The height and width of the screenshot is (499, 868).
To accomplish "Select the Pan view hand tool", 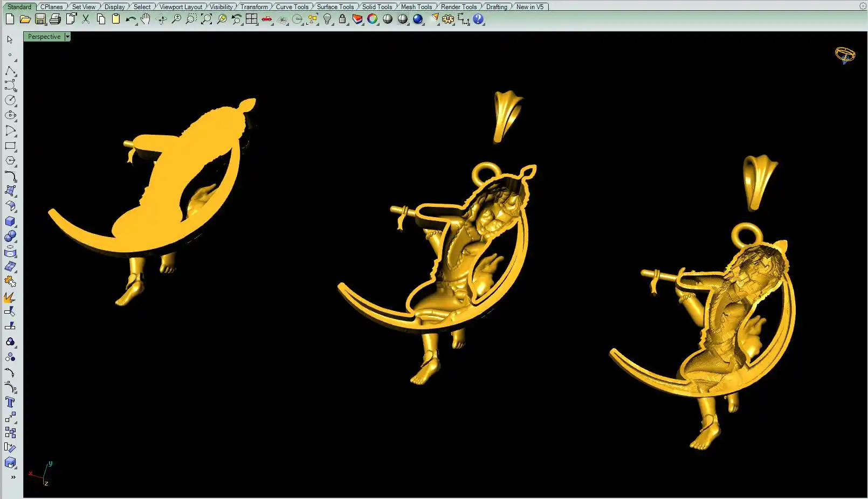I will (x=146, y=19).
